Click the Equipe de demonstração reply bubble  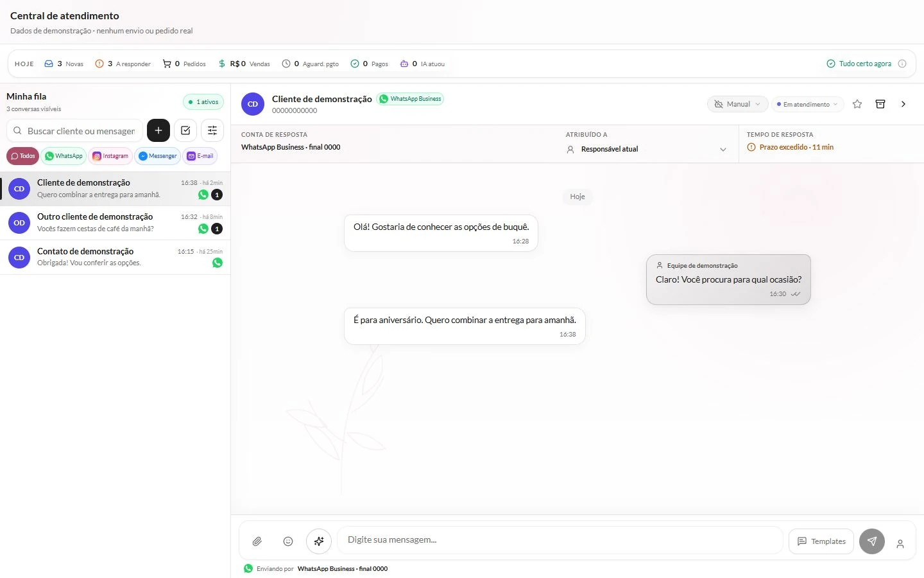click(728, 279)
